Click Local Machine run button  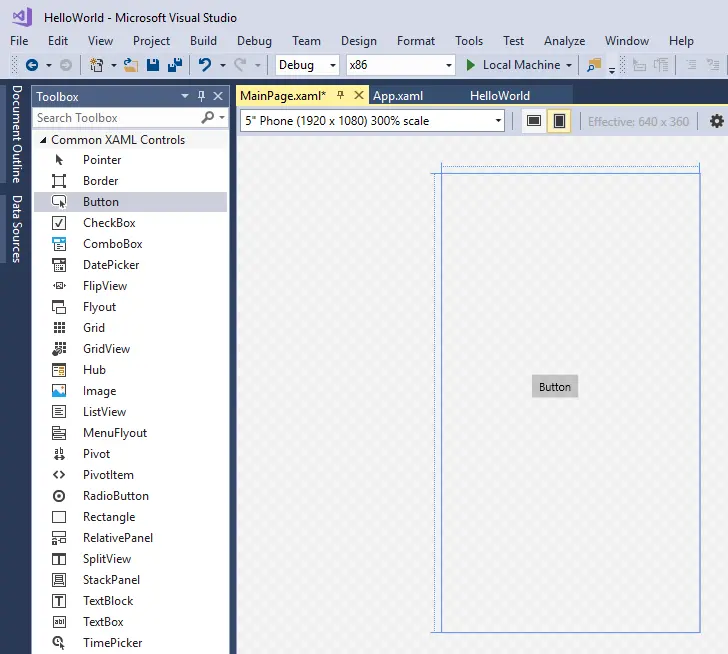[513, 65]
